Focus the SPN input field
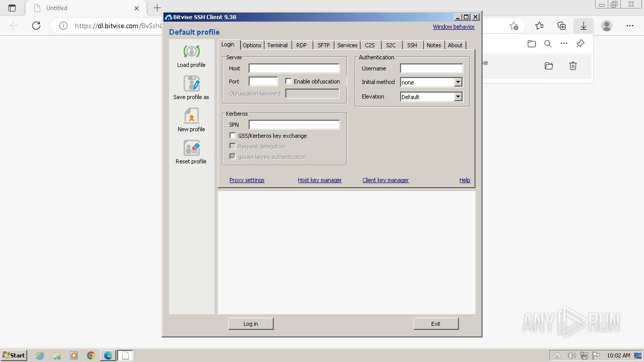 pos(294,125)
